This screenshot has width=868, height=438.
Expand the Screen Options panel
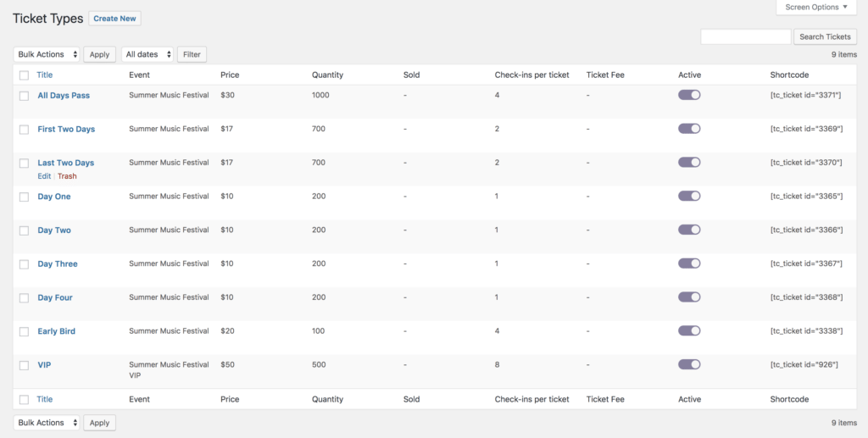[x=816, y=7]
